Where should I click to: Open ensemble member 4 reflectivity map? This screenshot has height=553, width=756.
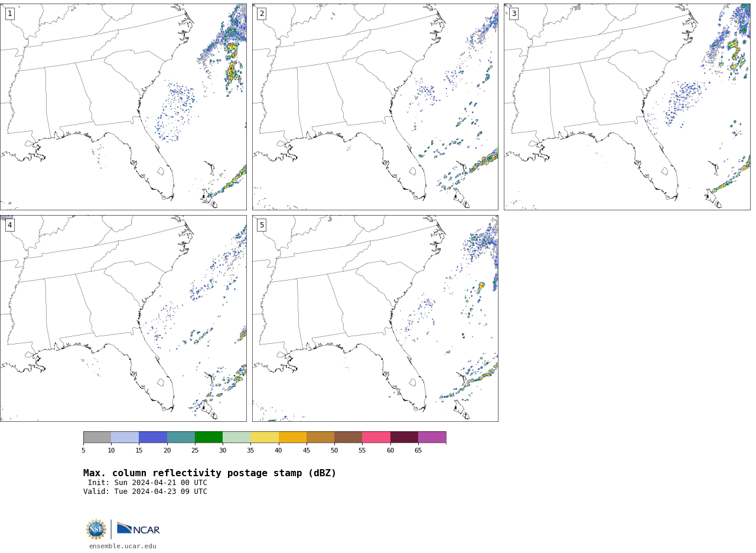[x=123, y=318]
